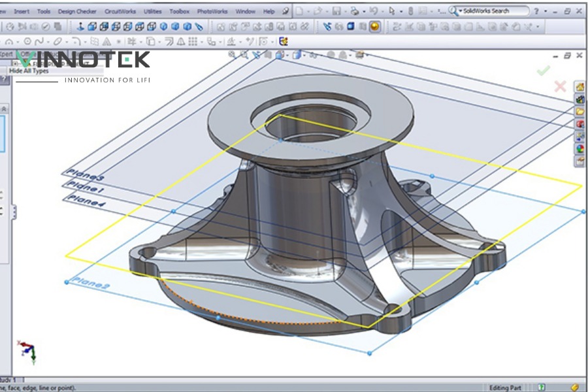588x392 pixels.
Task: Select the Plane4 label in viewport
Action: click(87, 201)
